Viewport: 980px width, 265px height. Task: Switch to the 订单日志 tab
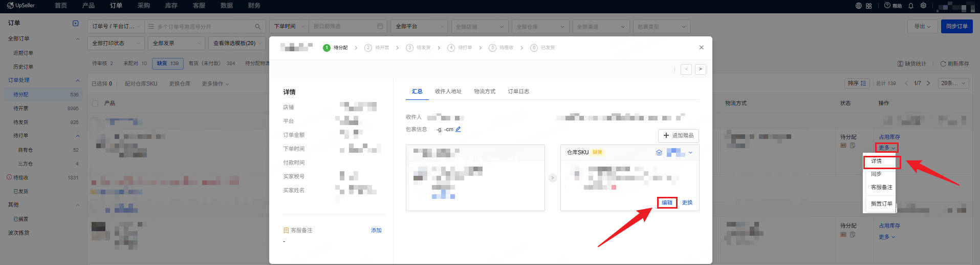pos(518,91)
